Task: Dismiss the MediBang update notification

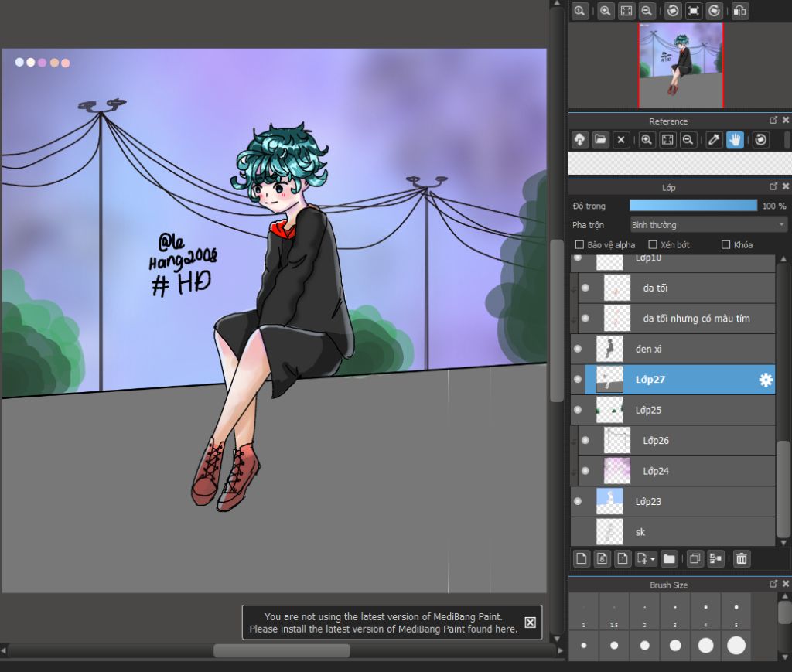Action: [531, 623]
